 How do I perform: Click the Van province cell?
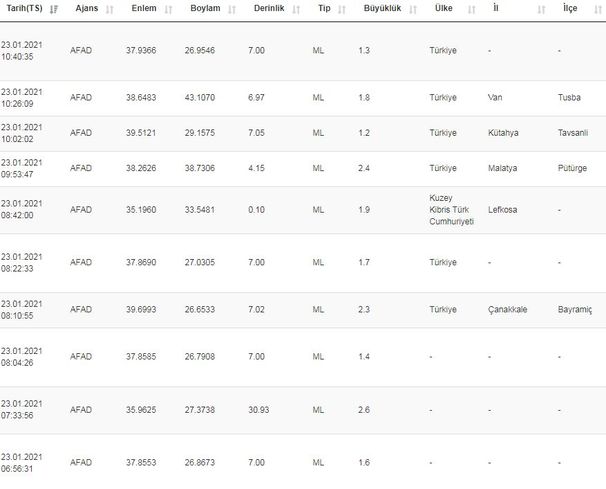[x=495, y=97]
